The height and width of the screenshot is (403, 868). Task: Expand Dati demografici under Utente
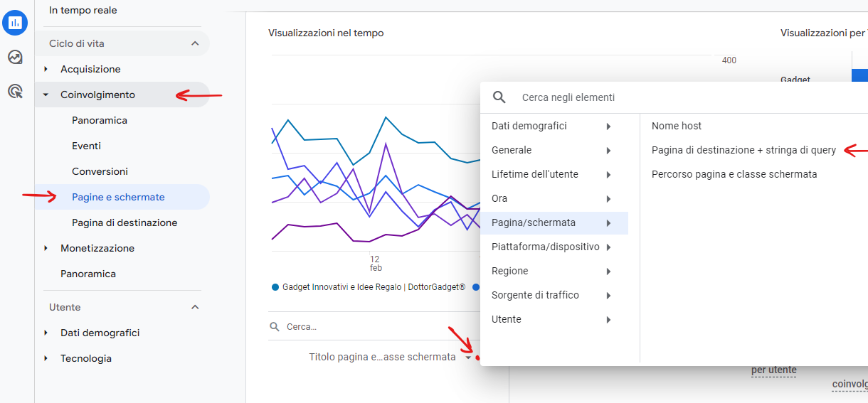tap(46, 333)
